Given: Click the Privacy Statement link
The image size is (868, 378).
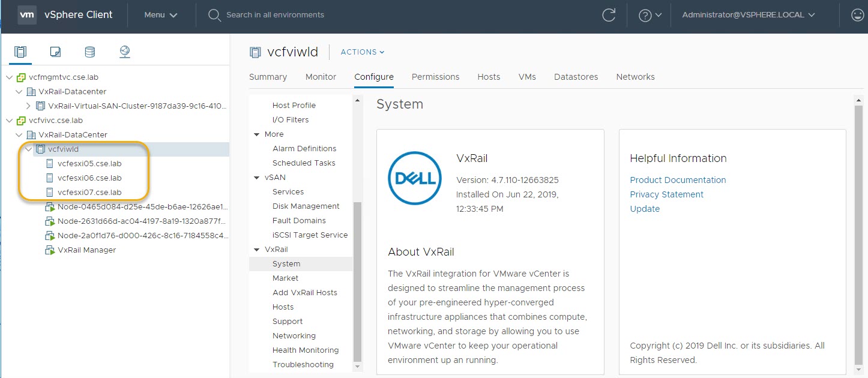Looking at the screenshot, I should pyautogui.click(x=666, y=194).
